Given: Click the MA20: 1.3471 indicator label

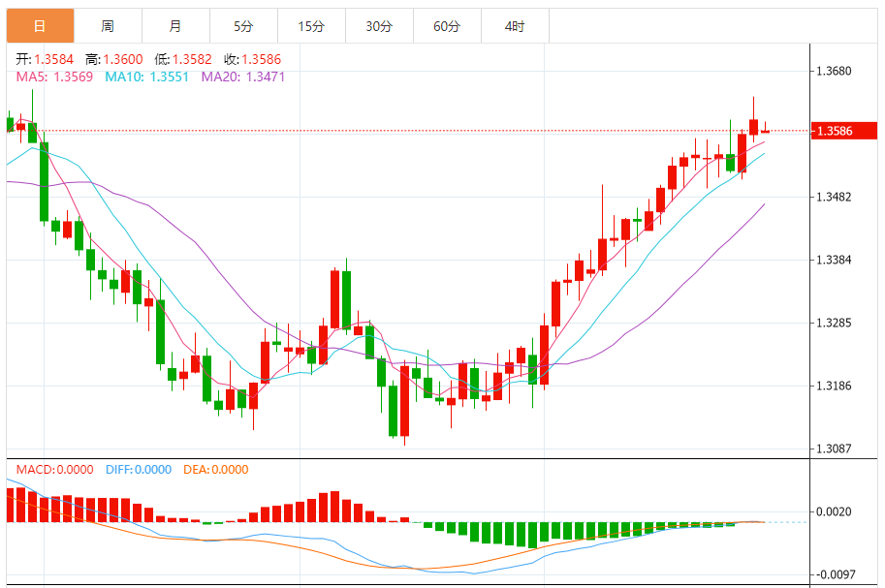Looking at the screenshot, I should (x=243, y=77).
